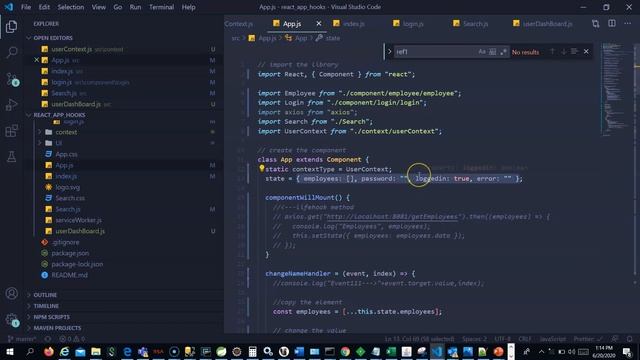Open the Manage gear in activity bar
Screen dimensions: 640x360
(11, 319)
